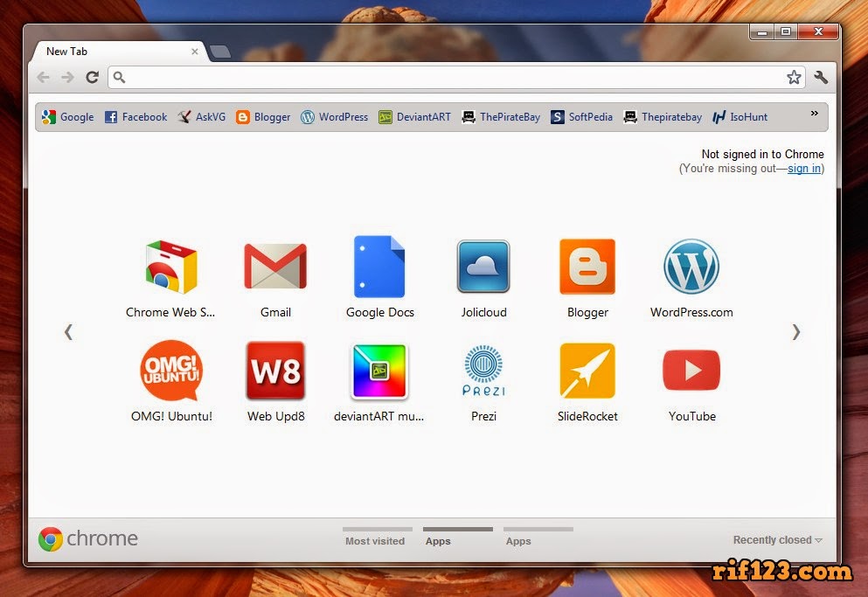868x597 pixels.
Task: Reload the current page
Action: pos(92,77)
